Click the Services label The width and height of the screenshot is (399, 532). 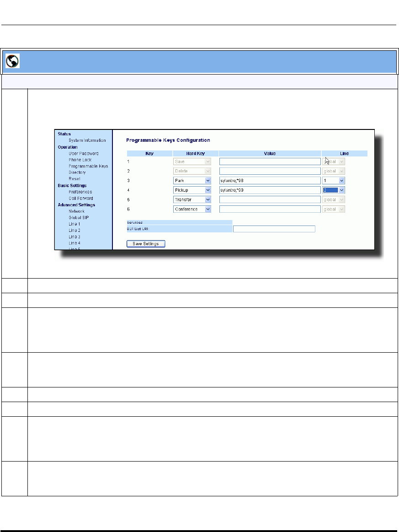pyautogui.click(x=134, y=223)
